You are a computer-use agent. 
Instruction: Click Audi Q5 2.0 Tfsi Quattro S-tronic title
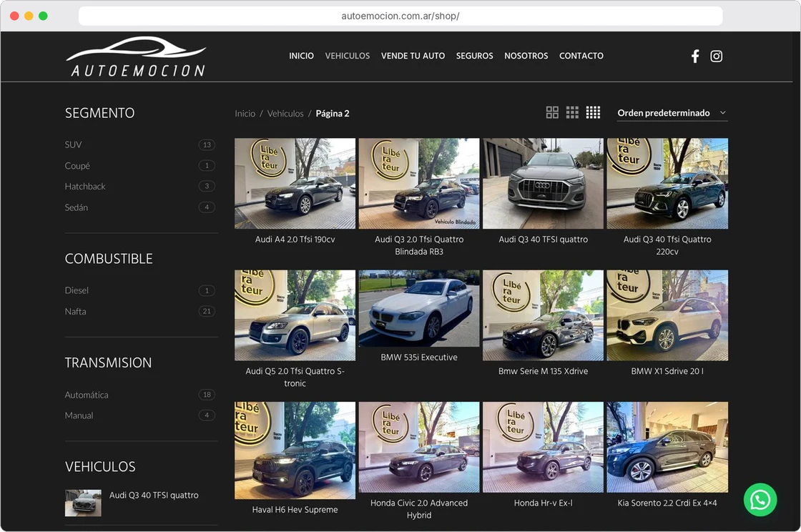click(x=295, y=378)
